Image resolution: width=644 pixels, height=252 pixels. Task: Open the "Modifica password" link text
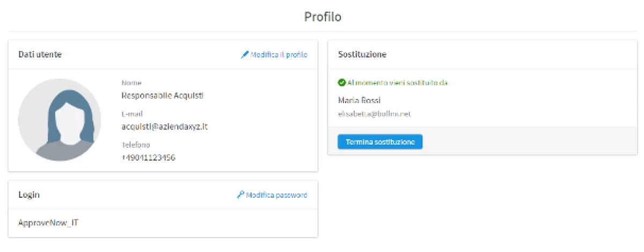276,195
